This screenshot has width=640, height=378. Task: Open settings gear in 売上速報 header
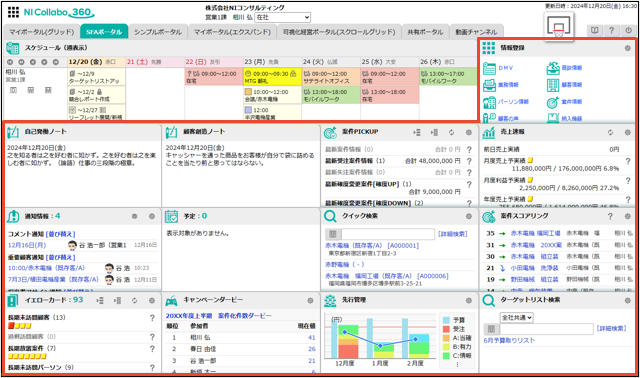pos(627,132)
